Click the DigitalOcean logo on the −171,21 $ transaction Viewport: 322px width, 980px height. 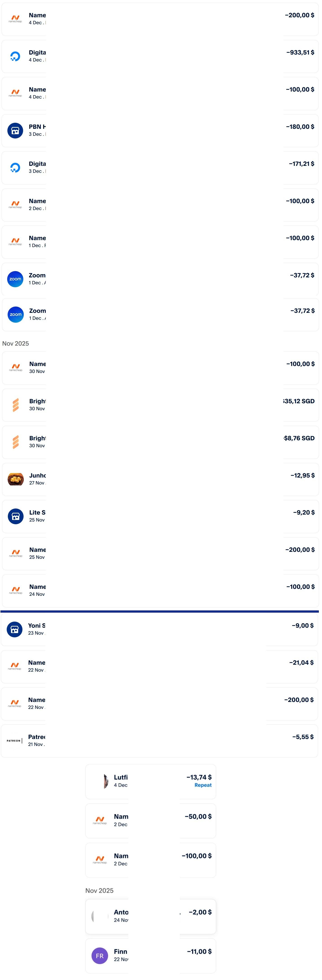(15, 167)
